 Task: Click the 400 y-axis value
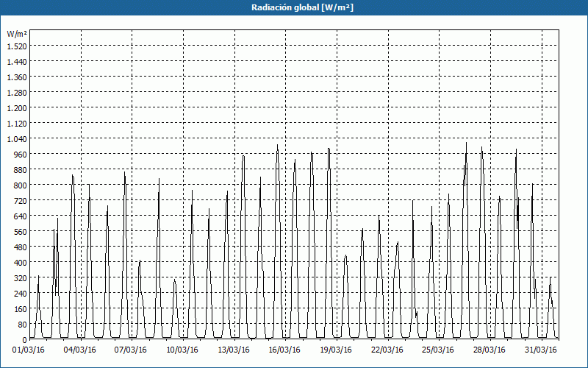[21, 263]
